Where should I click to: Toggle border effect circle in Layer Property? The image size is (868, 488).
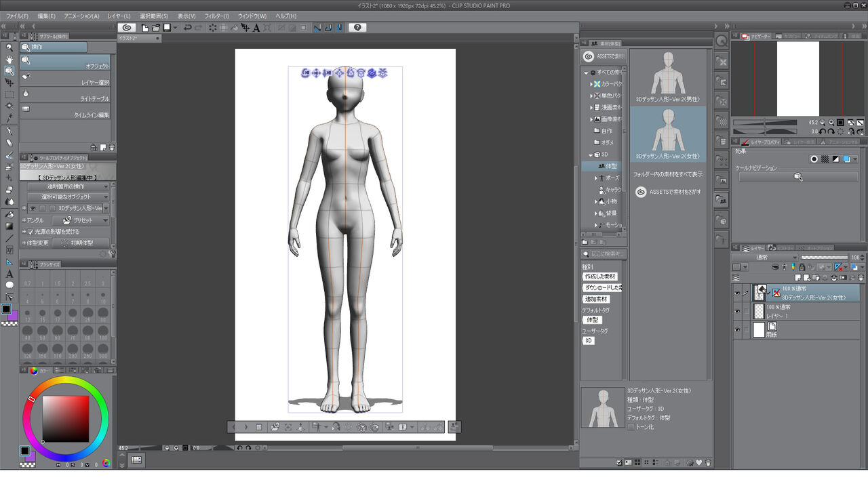814,159
